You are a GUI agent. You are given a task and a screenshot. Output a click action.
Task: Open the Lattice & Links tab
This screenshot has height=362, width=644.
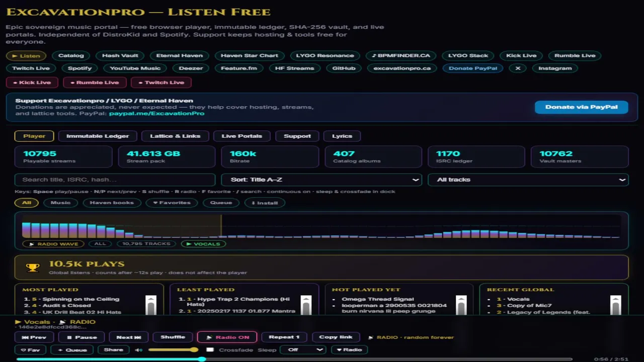(175, 136)
